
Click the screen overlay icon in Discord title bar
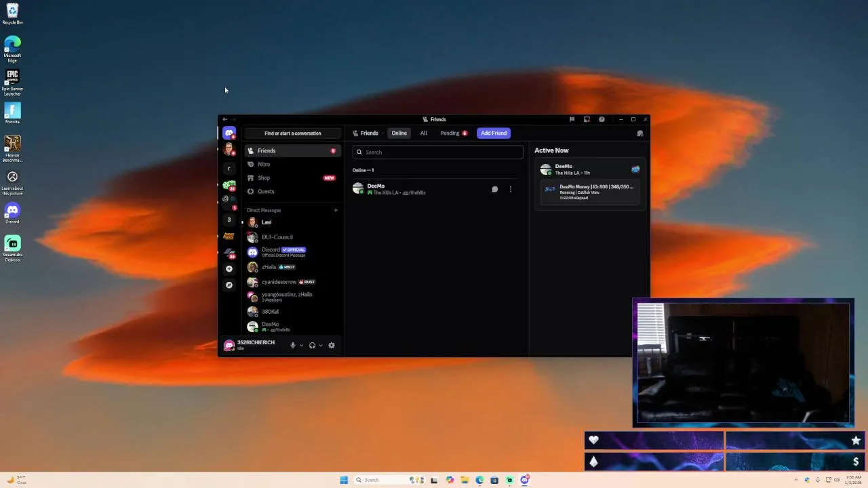tap(587, 119)
